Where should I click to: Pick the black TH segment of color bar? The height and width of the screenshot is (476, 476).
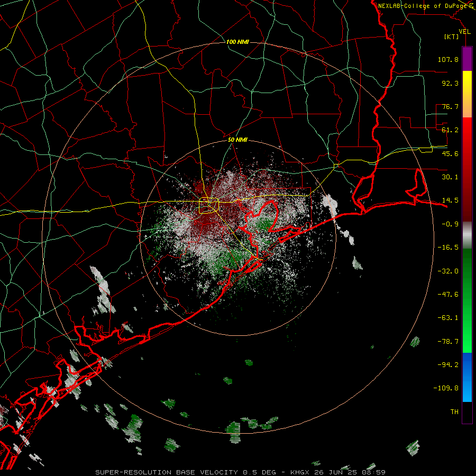point(467,412)
